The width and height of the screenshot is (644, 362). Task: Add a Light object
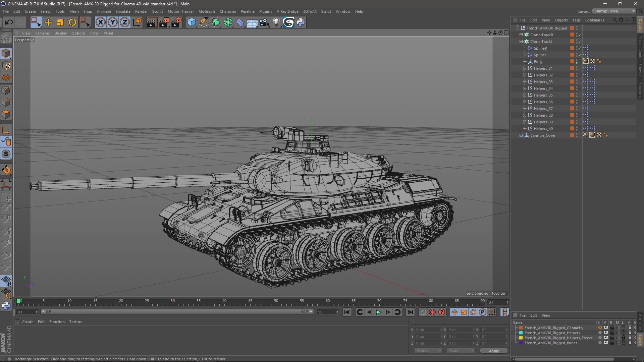[276, 22]
